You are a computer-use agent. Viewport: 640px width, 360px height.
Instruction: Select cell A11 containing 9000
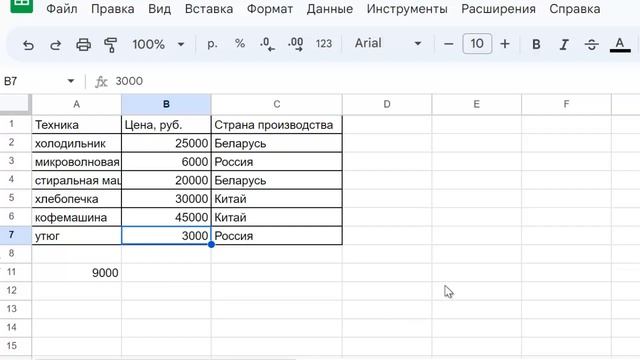(76, 272)
